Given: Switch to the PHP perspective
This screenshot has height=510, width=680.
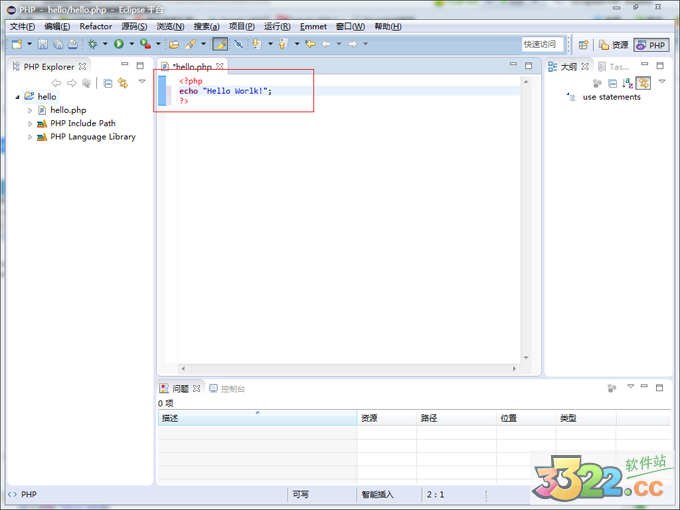Looking at the screenshot, I should click(x=651, y=45).
